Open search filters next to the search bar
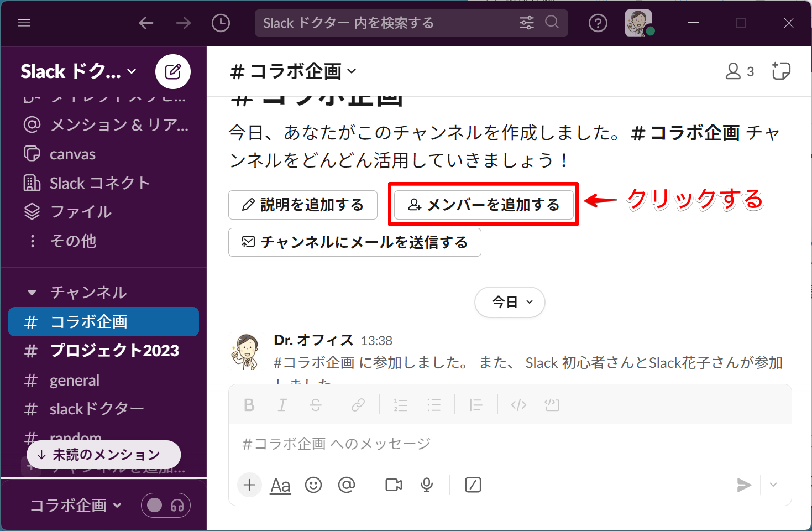Viewport: 812px width, 531px height. 525,23
